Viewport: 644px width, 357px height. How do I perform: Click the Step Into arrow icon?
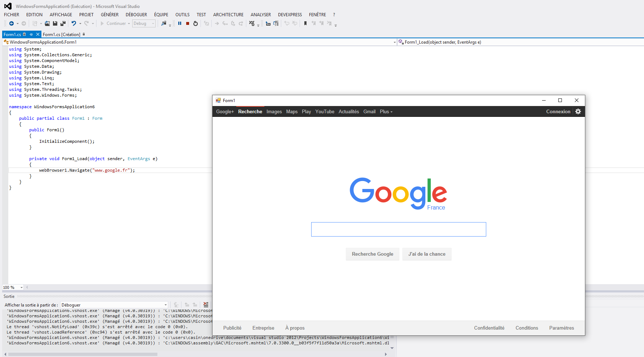pos(225,23)
